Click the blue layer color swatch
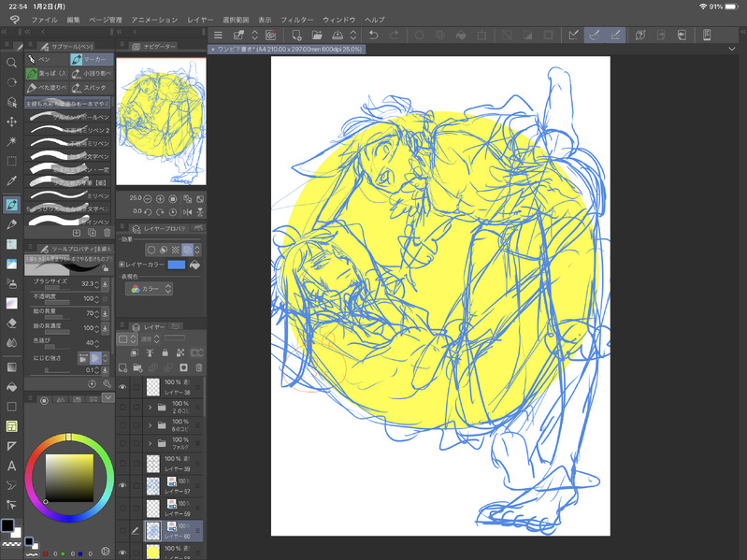Image resolution: width=747 pixels, height=560 pixels. click(177, 265)
